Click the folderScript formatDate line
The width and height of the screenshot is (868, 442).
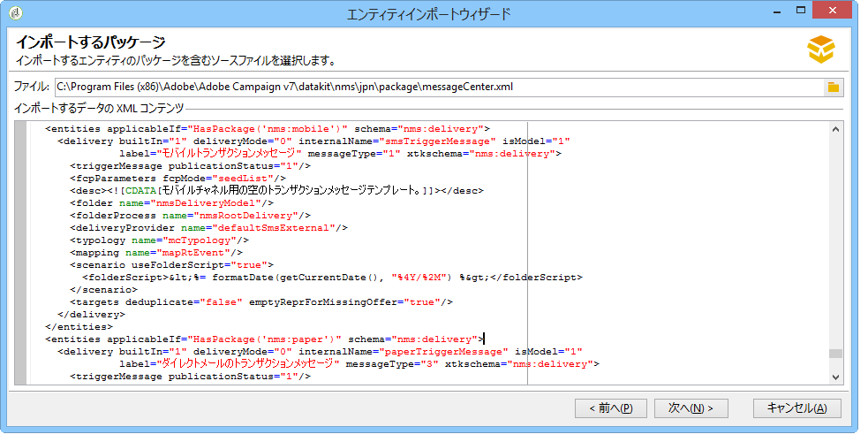pyautogui.click(x=332, y=278)
